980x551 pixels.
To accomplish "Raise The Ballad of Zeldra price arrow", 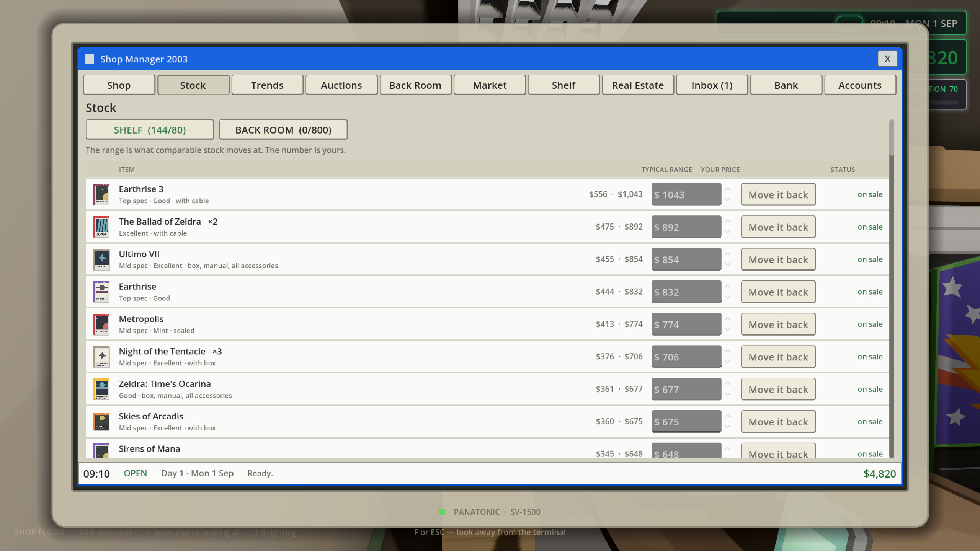I will point(728,222).
